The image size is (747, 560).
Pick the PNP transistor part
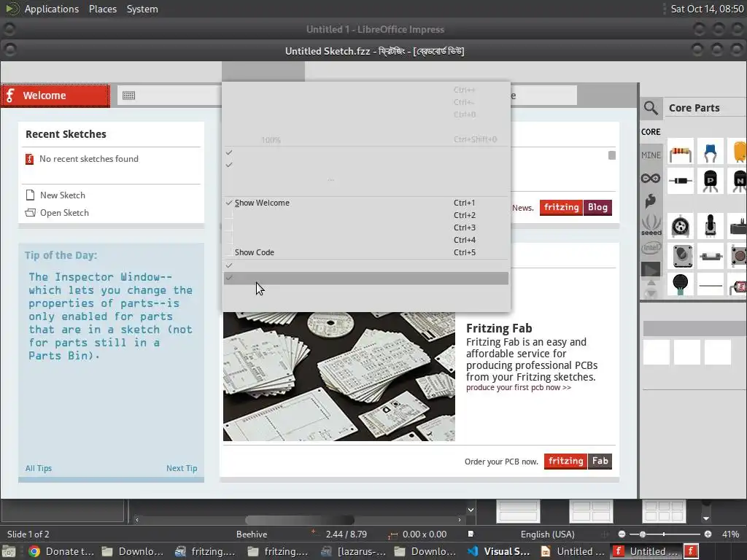click(x=710, y=181)
